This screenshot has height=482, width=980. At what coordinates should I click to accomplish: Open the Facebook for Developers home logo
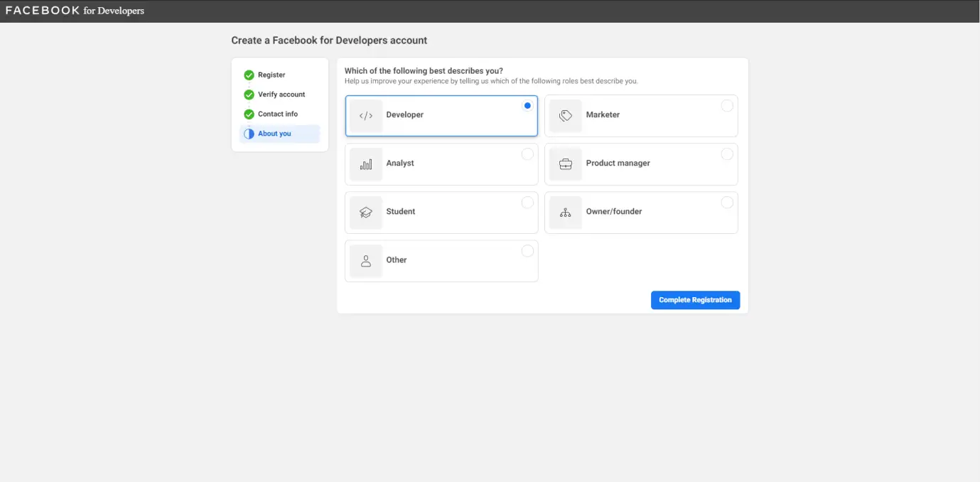click(x=75, y=11)
